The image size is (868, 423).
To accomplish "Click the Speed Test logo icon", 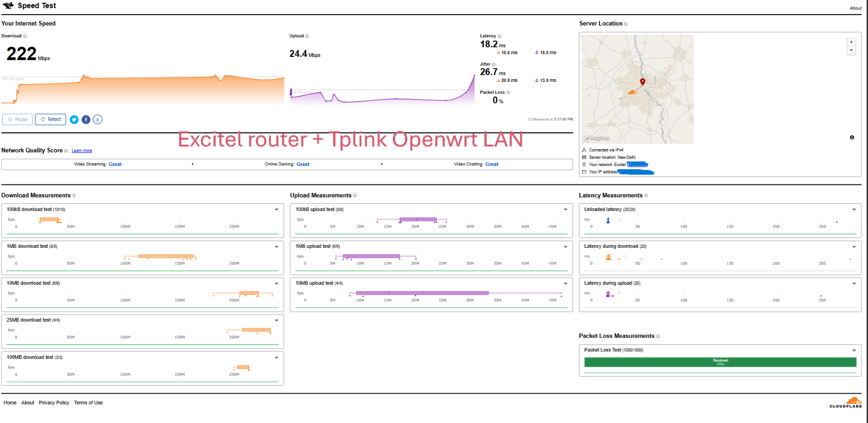I will point(8,5).
